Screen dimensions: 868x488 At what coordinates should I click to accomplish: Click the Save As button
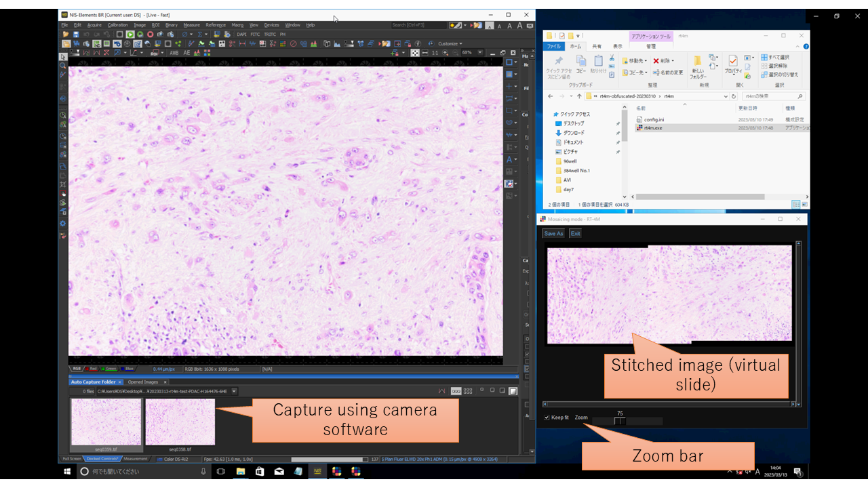pos(554,233)
